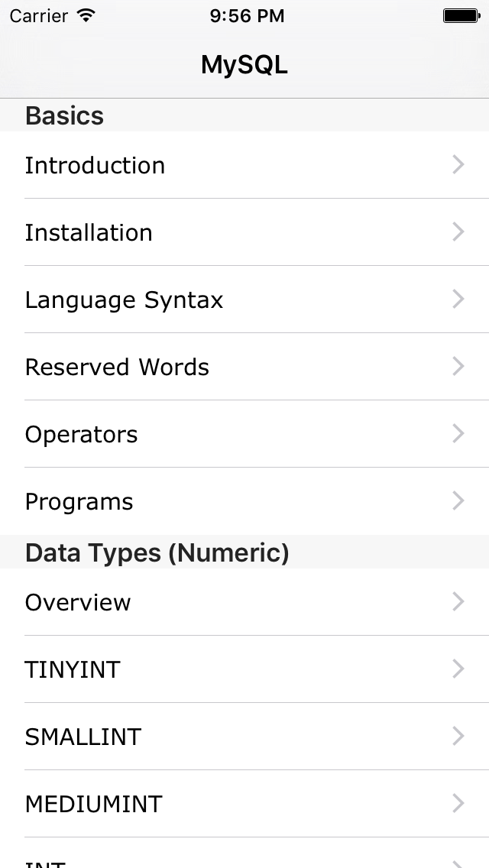Open the SMALLINT data type entry
Screen dimensions: 489x868
pos(83,737)
